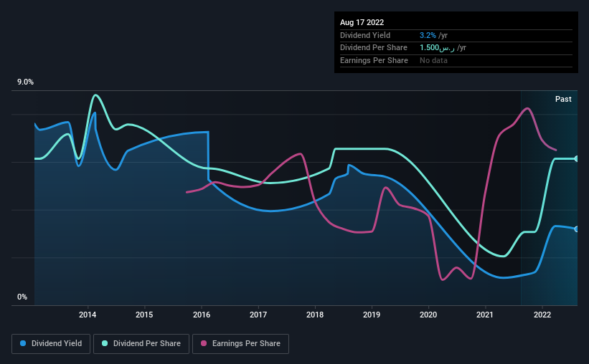Select the 2018 label on the x-axis
The height and width of the screenshot is (364, 589).
coord(315,315)
